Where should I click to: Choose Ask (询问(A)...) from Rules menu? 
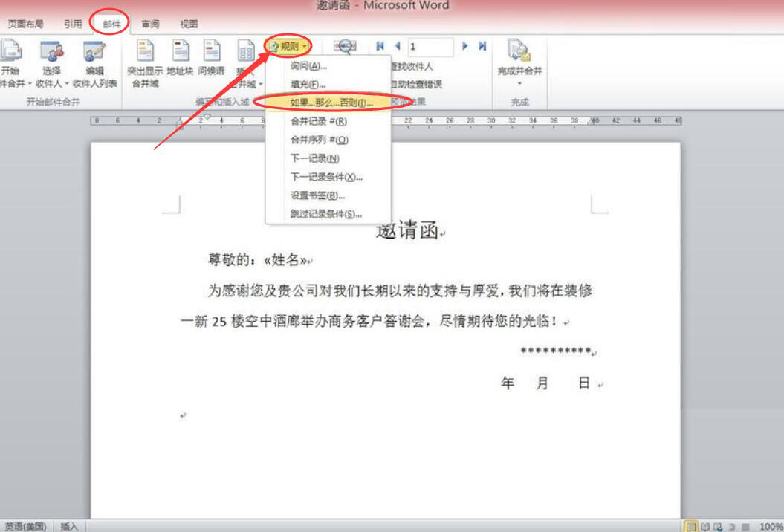(x=328, y=66)
